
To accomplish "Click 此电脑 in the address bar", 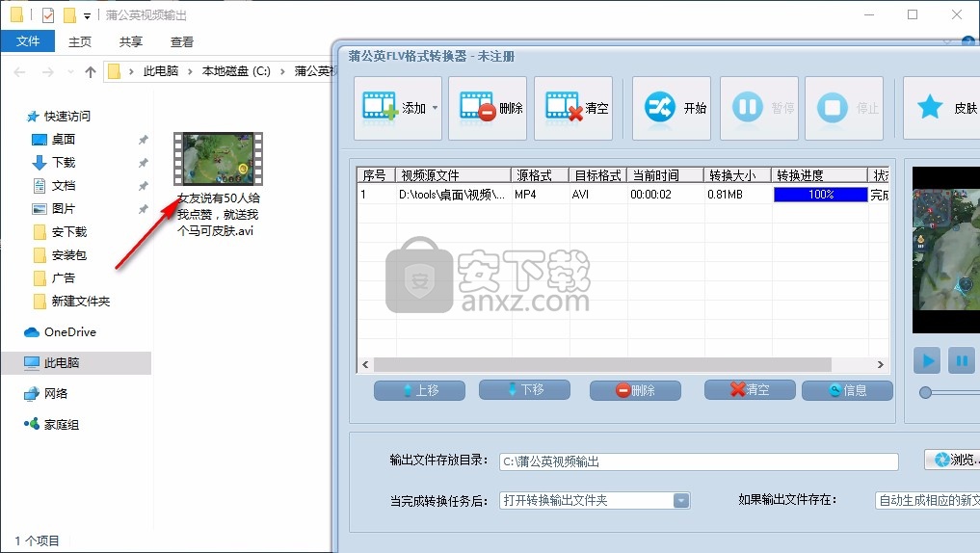I will click(161, 71).
